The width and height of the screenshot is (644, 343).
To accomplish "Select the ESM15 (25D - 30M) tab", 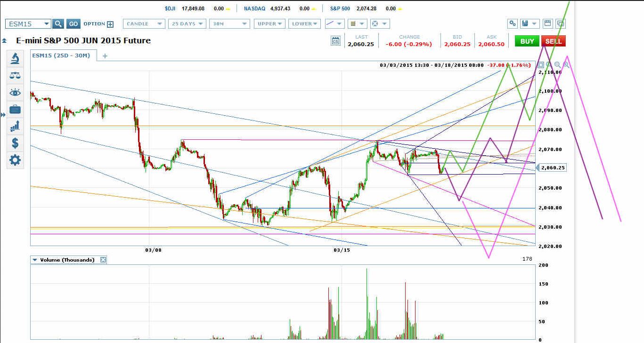I will (60, 56).
